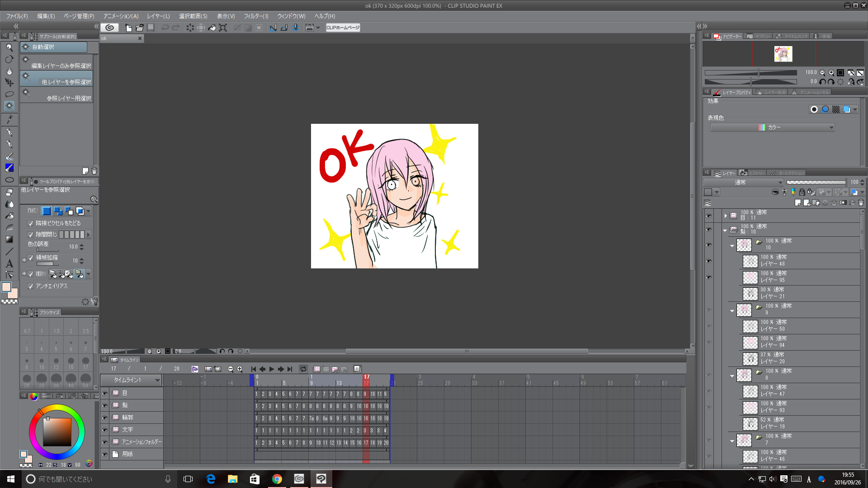Open the アニメーション menu

[x=121, y=16]
